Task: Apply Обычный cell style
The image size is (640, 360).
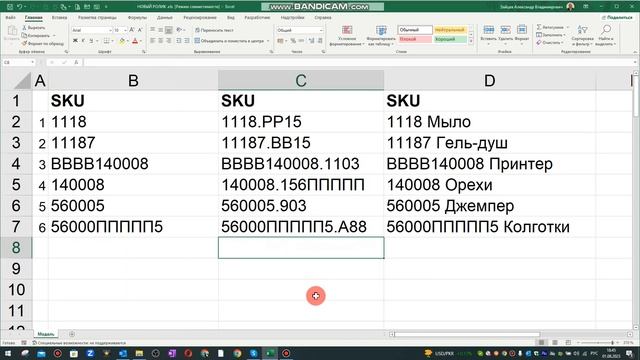Action: (415, 30)
